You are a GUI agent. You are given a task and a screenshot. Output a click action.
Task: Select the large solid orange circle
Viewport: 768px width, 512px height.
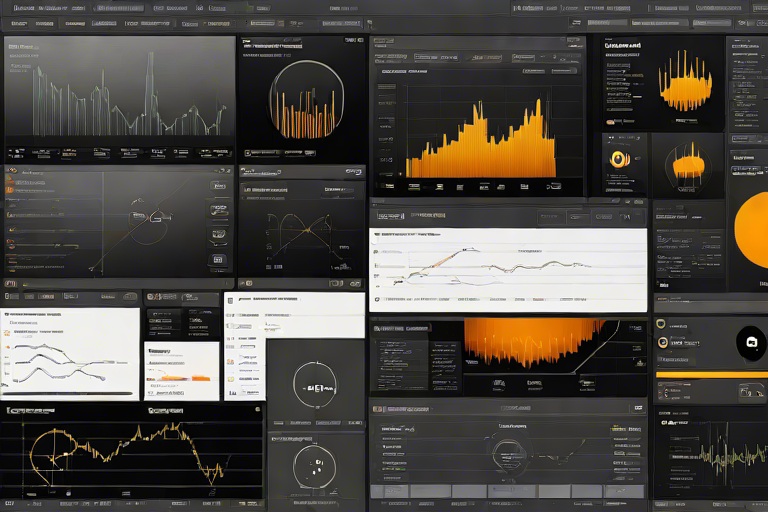pos(751,229)
